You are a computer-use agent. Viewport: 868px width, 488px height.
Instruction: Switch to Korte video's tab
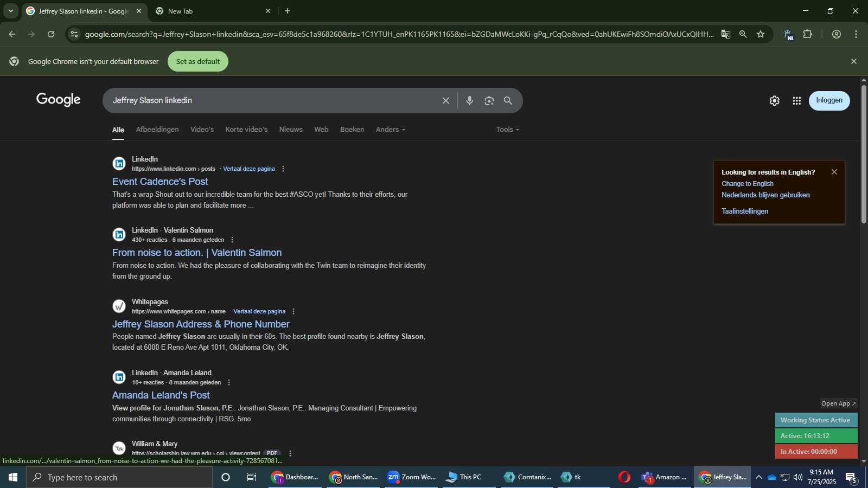tap(246, 130)
